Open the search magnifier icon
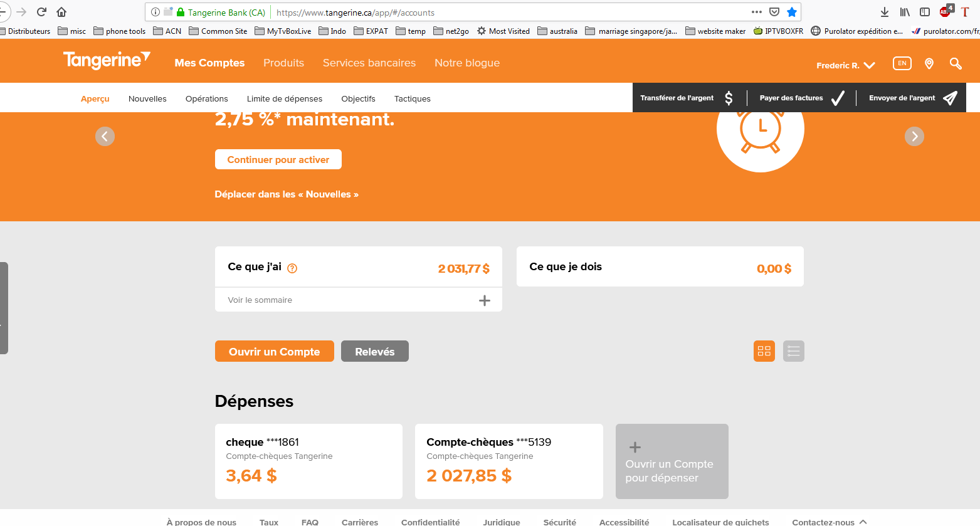Viewport: 980px width, 526px height. (956, 63)
